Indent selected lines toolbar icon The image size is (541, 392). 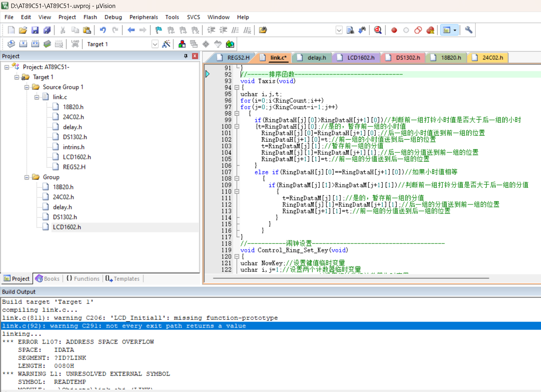[x=211, y=30]
